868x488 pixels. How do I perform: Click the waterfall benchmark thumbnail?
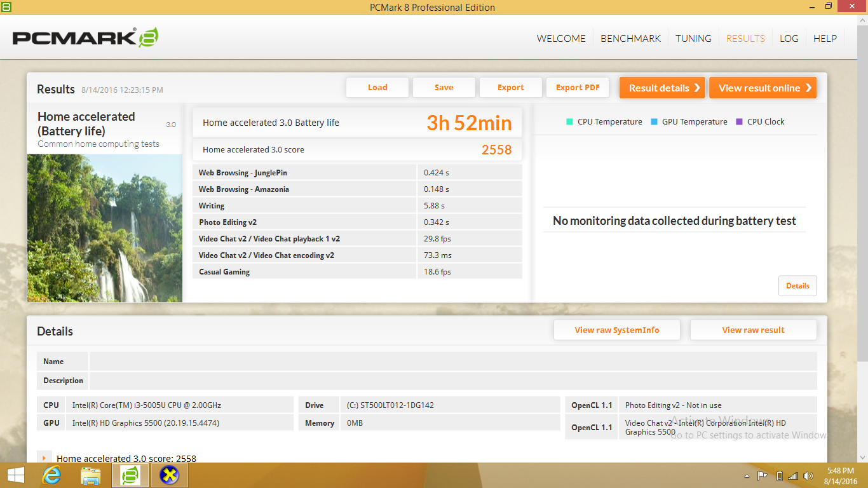click(x=105, y=227)
